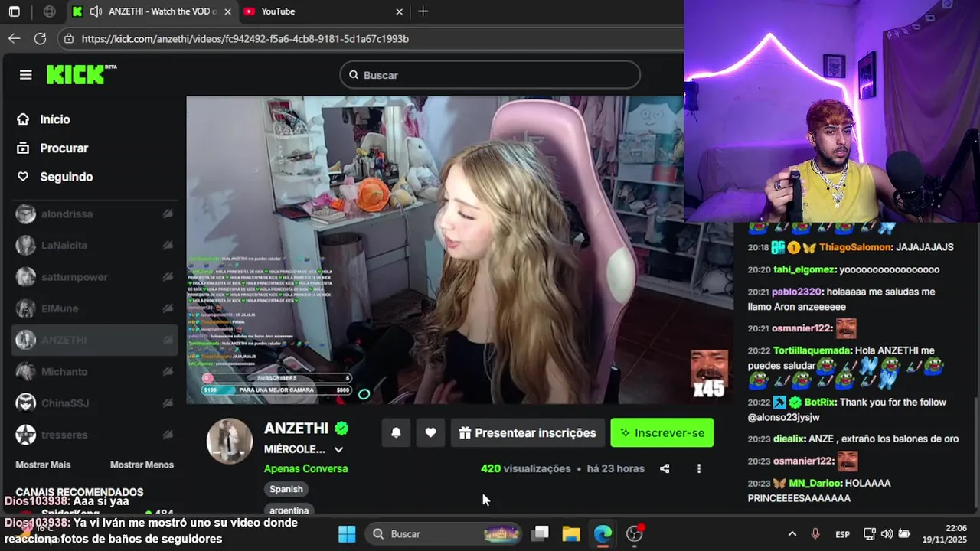This screenshot has width=980, height=551.
Task: Open Apenas Conversa category link
Action: click(305, 468)
